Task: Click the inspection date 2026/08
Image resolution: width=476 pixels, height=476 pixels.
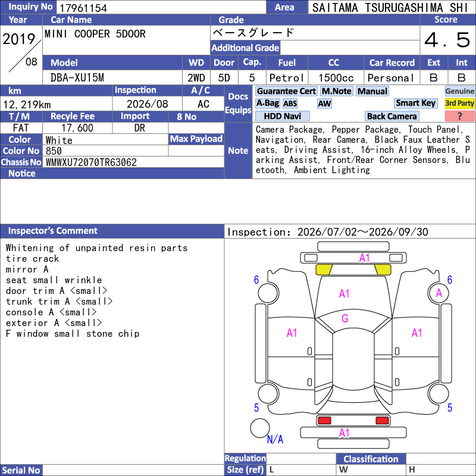Action: coord(147,104)
